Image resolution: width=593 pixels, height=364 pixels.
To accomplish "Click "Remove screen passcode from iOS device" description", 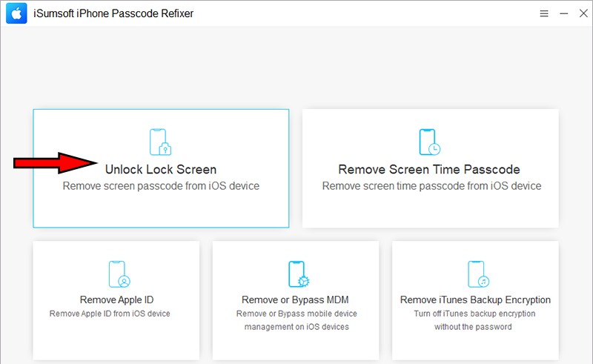I will coord(161,186).
